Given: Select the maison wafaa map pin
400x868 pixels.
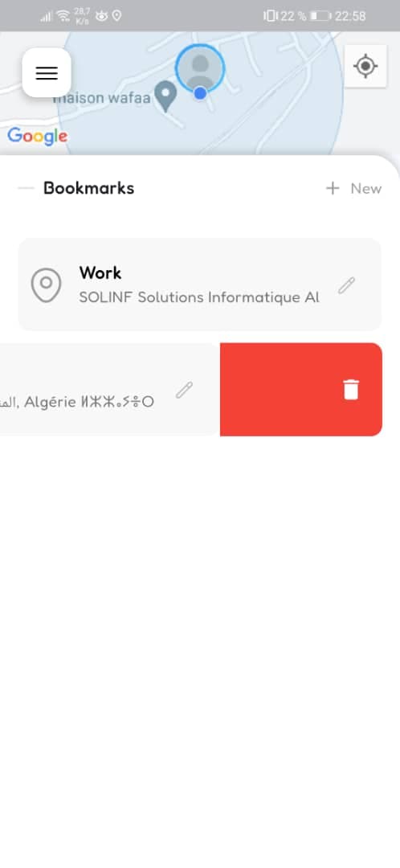Looking at the screenshot, I should click(165, 96).
